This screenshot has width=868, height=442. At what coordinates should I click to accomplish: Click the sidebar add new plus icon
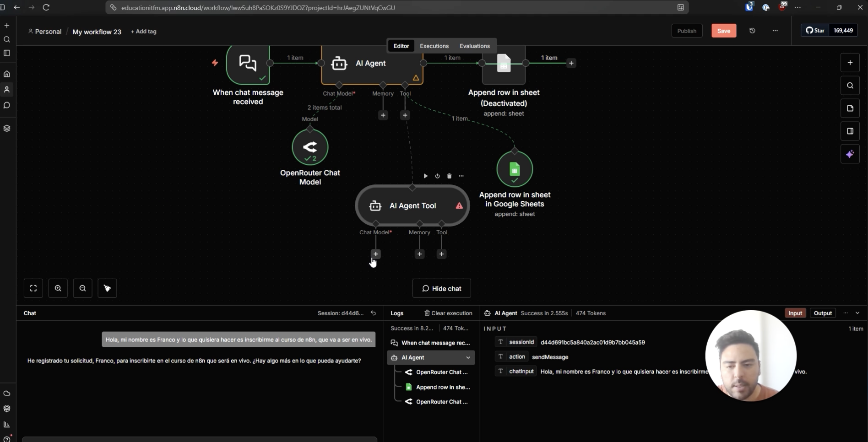(7, 26)
